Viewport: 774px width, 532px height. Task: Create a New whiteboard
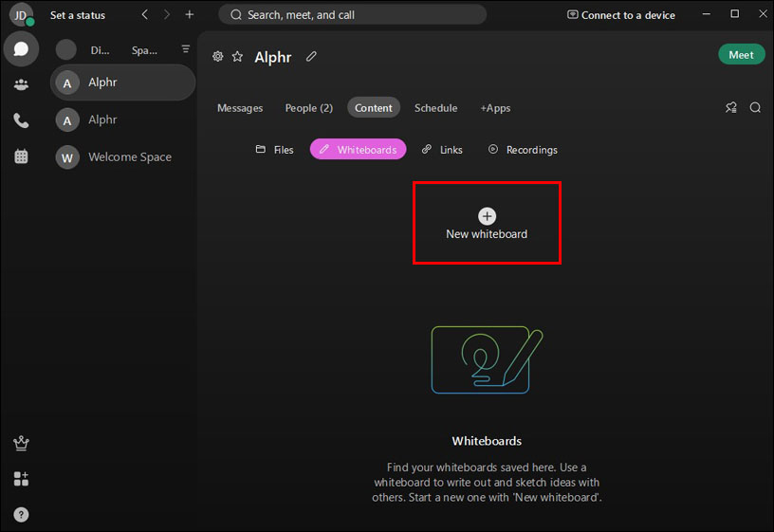(x=487, y=224)
